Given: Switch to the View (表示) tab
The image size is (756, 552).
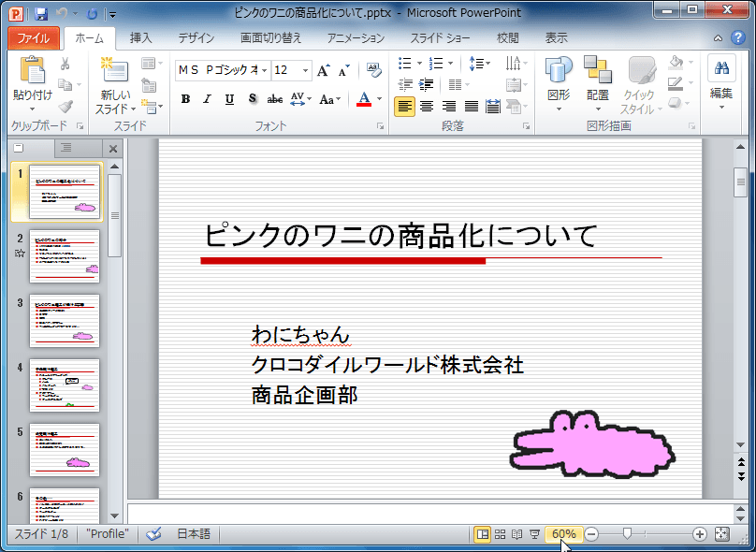Looking at the screenshot, I should [x=556, y=38].
